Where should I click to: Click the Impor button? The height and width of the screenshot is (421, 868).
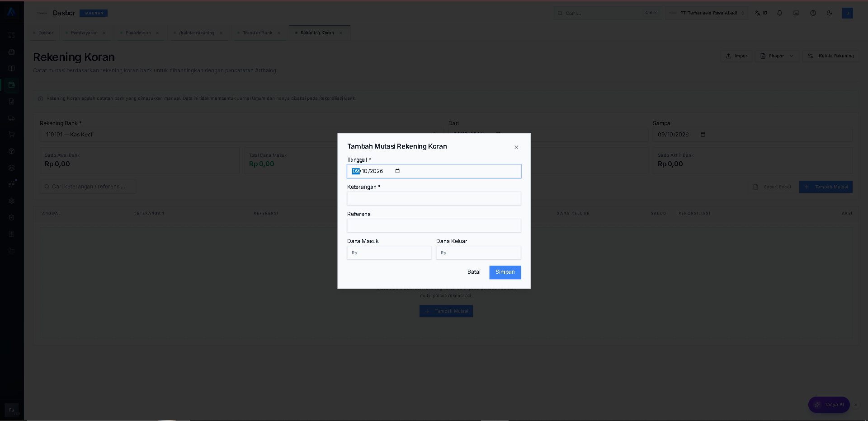pos(736,56)
